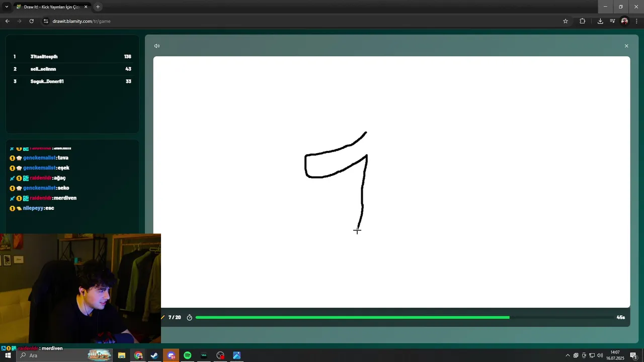644x362 pixels.
Task: Expand the tab search dropdown arrow
Action: [x=7, y=7]
